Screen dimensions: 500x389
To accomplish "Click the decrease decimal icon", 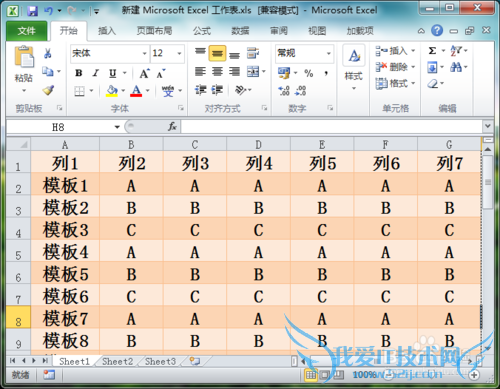I will pos(300,90).
